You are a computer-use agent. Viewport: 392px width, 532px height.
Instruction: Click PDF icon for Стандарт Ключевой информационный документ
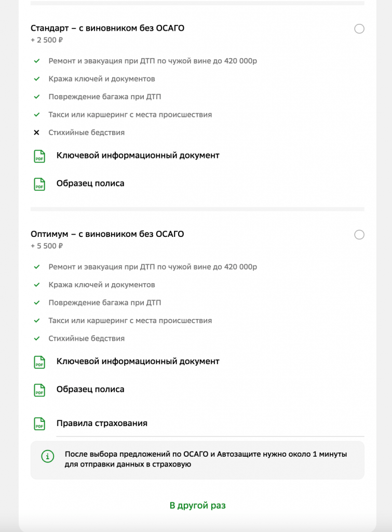coord(39,156)
